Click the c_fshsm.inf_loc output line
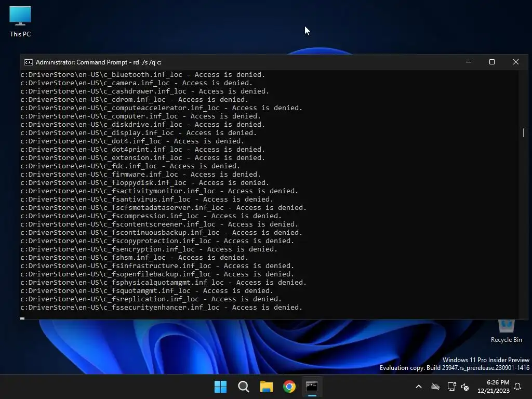This screenshot has width=532, height=399. [x=135, y=258]
